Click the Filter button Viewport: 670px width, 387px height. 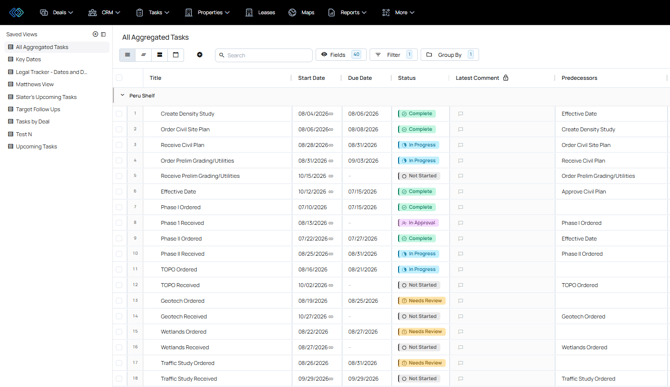click(393, 55)
